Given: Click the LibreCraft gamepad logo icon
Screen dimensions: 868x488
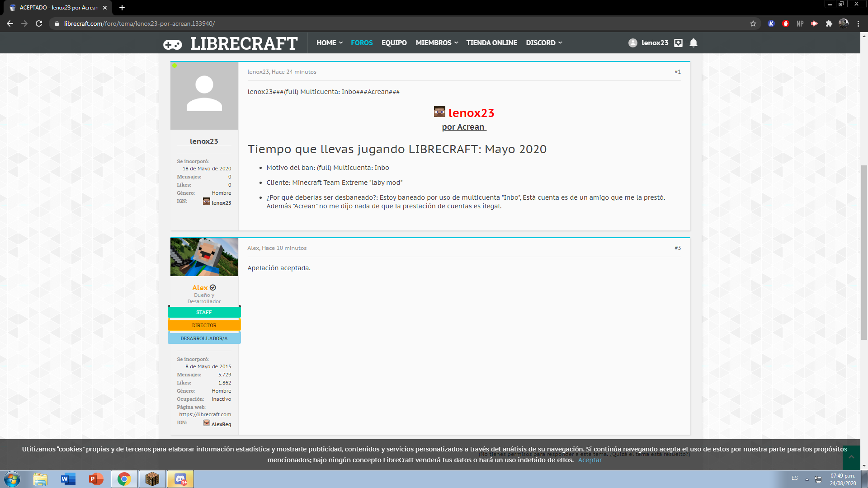Looking at the screenshot, I should point(173,44).
